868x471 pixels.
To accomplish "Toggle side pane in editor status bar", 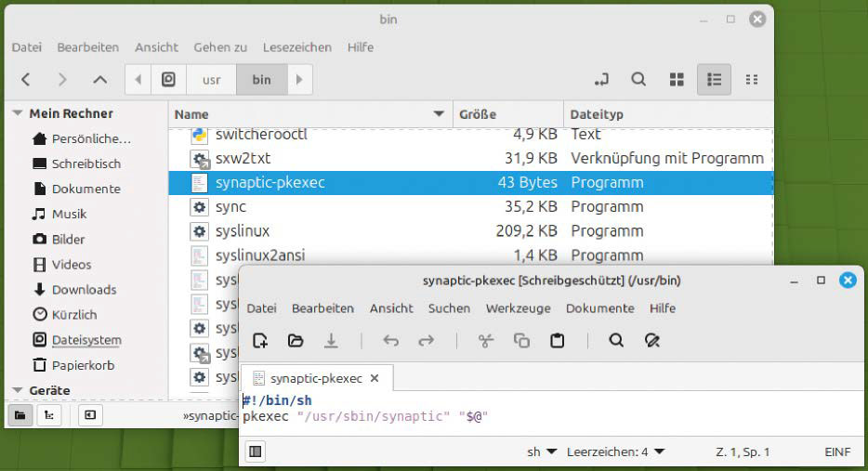I will [256, 451].
